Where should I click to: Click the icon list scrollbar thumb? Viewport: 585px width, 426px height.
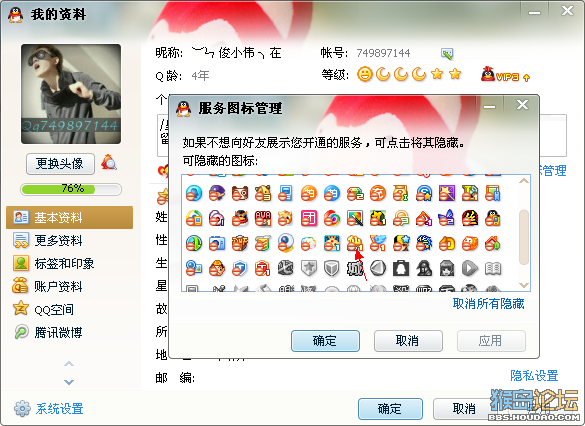pos(524,237)
